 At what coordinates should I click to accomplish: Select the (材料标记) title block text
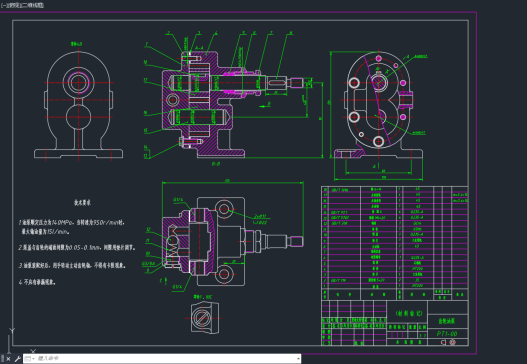coord(409,313)
